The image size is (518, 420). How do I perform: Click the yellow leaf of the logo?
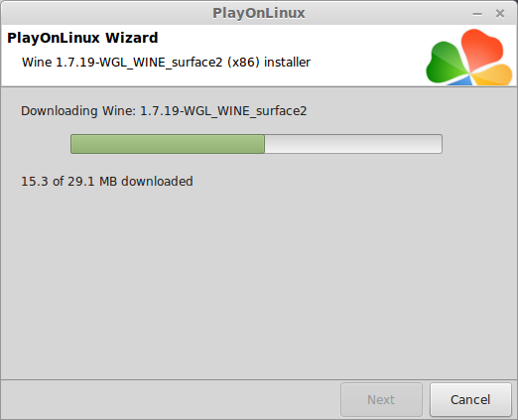[493, 75]
